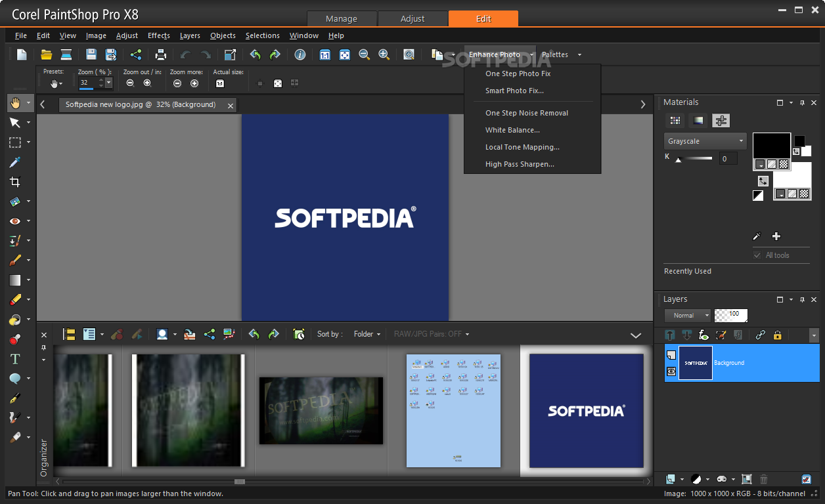Open a file using the folder icon
The width and height of the screenshot is (825, 504).
click(46, 54)
